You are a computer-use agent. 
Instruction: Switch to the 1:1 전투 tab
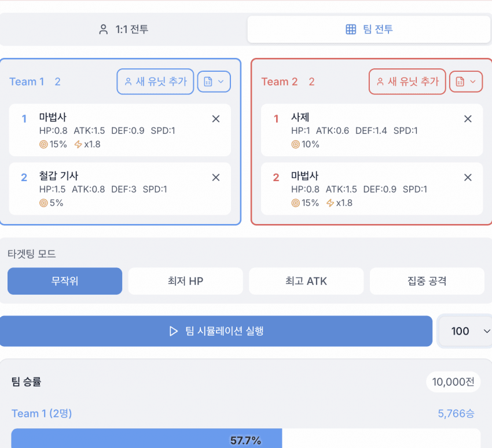tap(123, 29)
